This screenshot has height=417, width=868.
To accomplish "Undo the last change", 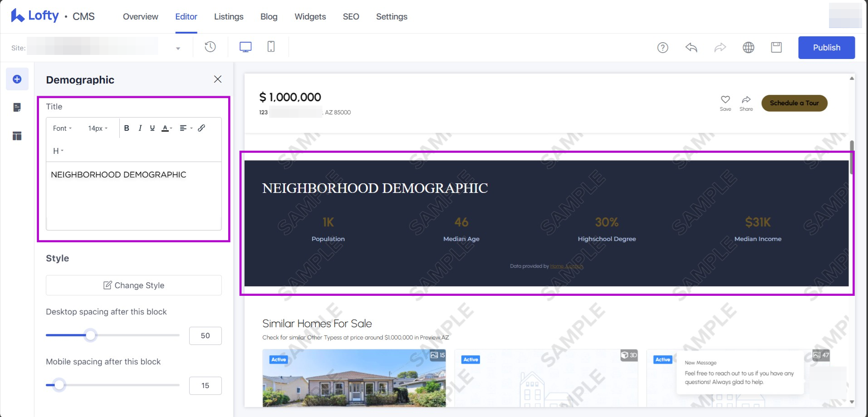I will 691,48.
